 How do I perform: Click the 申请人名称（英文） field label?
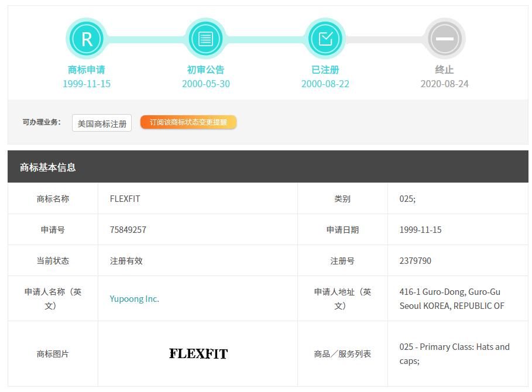(x=53, y=299)
